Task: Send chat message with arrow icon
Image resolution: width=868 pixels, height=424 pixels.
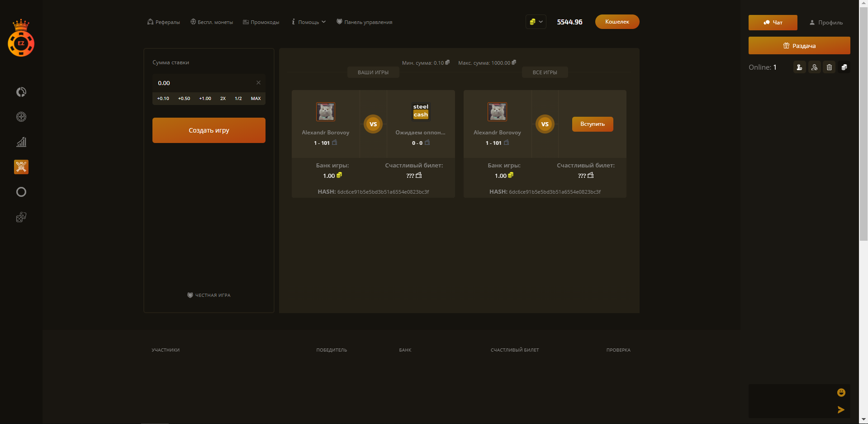Action: click(x=841, y=410)
